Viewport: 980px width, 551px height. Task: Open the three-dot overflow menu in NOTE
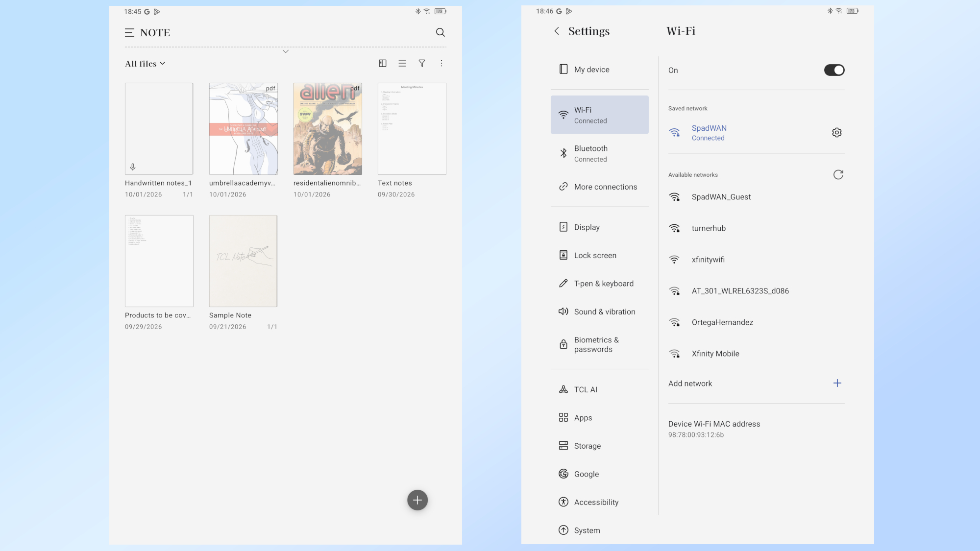[441, 63]
